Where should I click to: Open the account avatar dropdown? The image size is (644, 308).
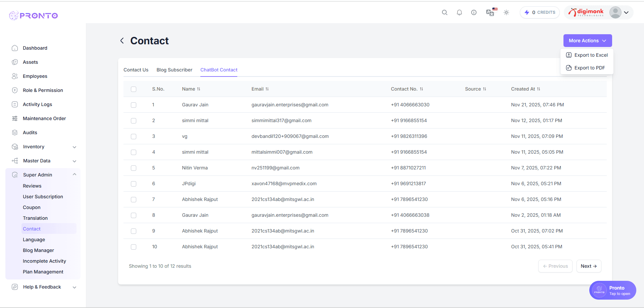615,12
